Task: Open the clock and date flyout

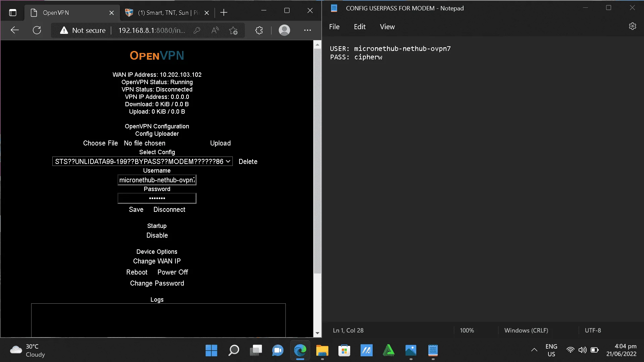Action: [621, 350]
